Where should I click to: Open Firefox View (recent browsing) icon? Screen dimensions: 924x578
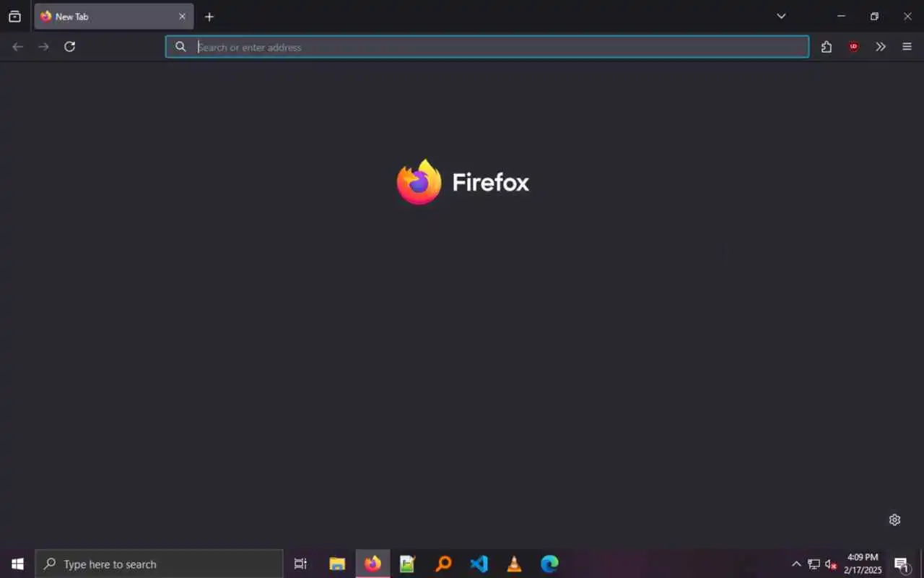(x=14, y=17)
